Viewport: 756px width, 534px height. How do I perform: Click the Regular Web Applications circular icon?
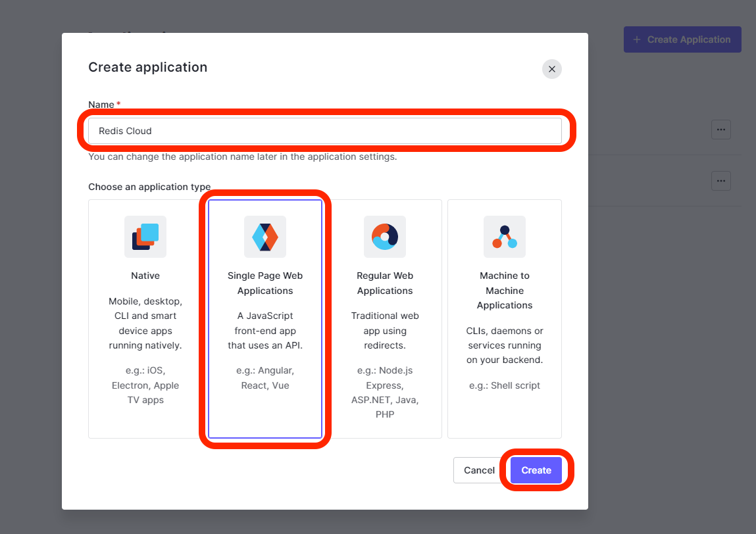click(385, 237)
